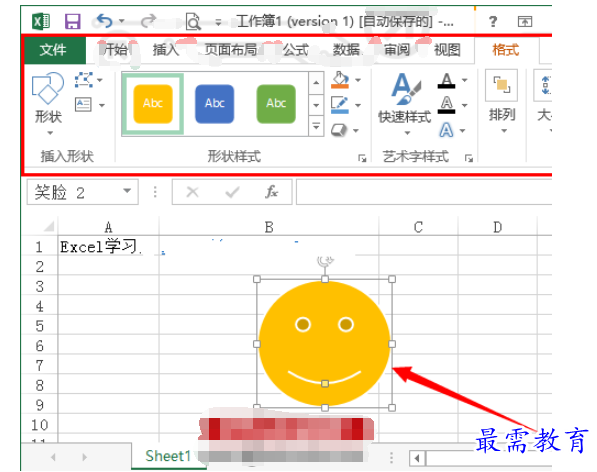Switch to the 审阅 review tab

[x=397, y=50]
